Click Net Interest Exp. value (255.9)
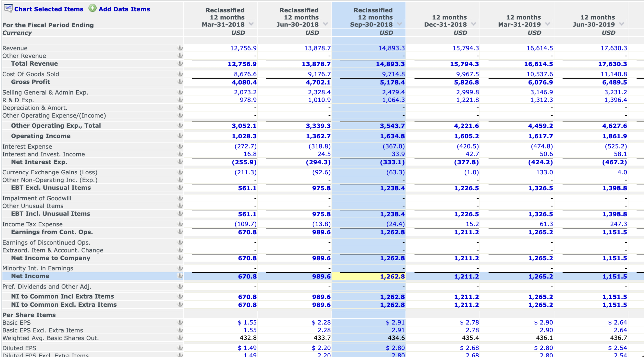644x359 pixels. [x=244, y=162]
